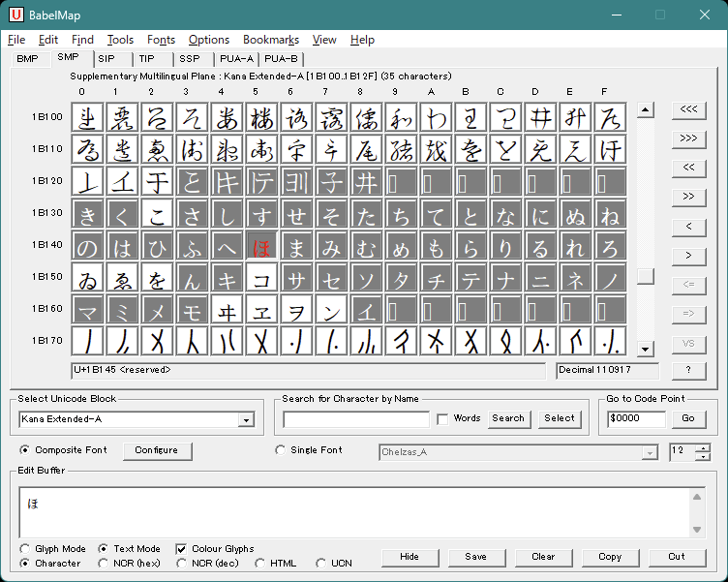Enable Glyph Mode radio option

(24, 549)
